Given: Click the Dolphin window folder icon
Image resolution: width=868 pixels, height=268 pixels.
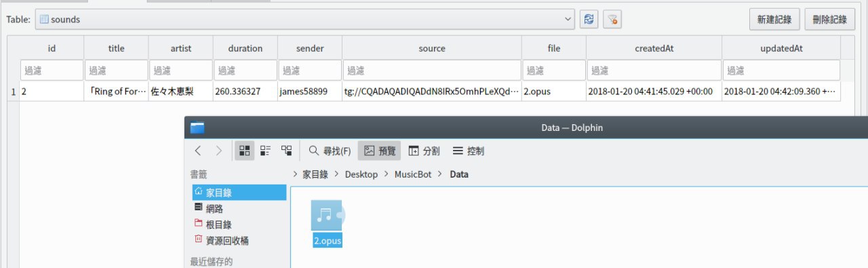Looking at the screenshot, I should pos(197,128).
